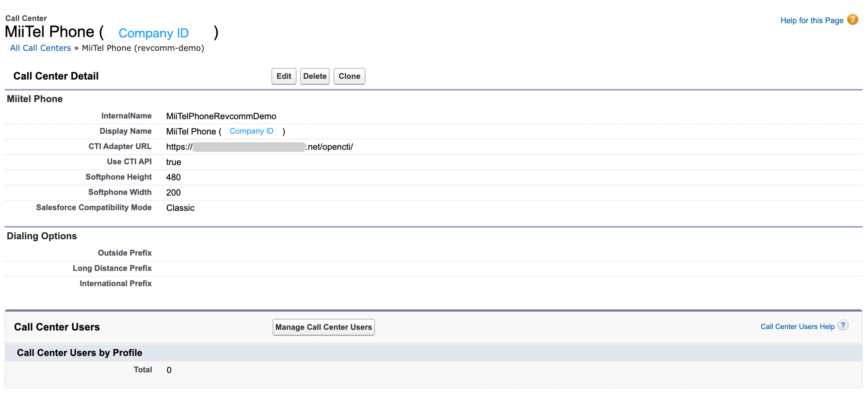868x398 pixels.
Task: Click the Outside Prefix label
Action: 125,253
